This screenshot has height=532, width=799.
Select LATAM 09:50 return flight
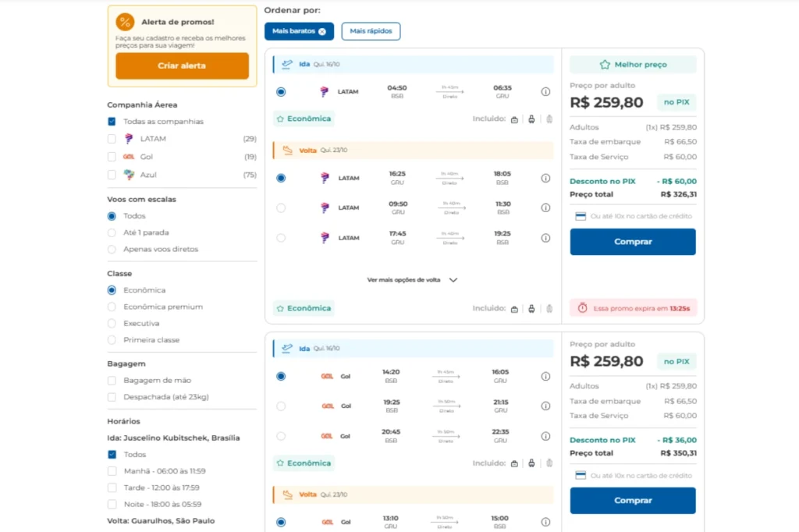point(281,208)
